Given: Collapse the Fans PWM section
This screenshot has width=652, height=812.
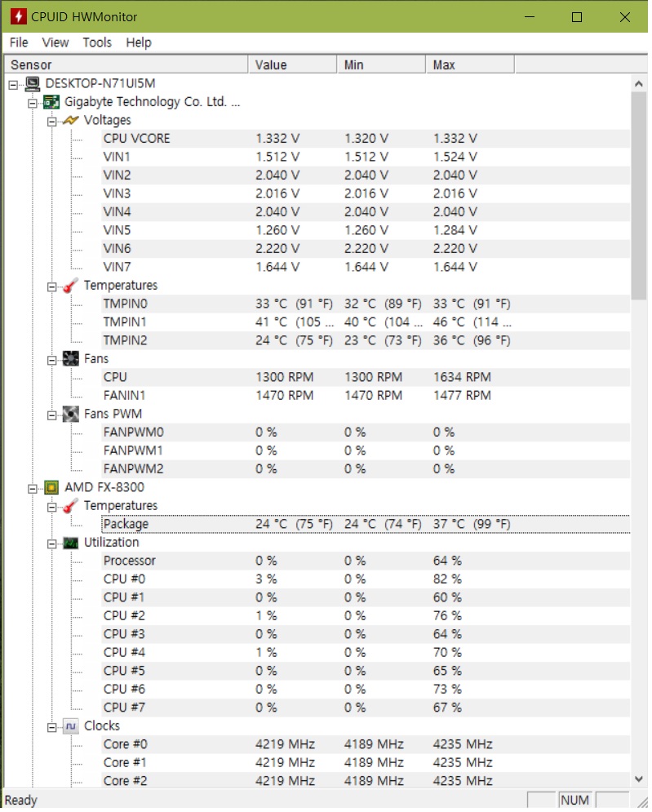Looking at the screenshot, I should tap(51, 415).
